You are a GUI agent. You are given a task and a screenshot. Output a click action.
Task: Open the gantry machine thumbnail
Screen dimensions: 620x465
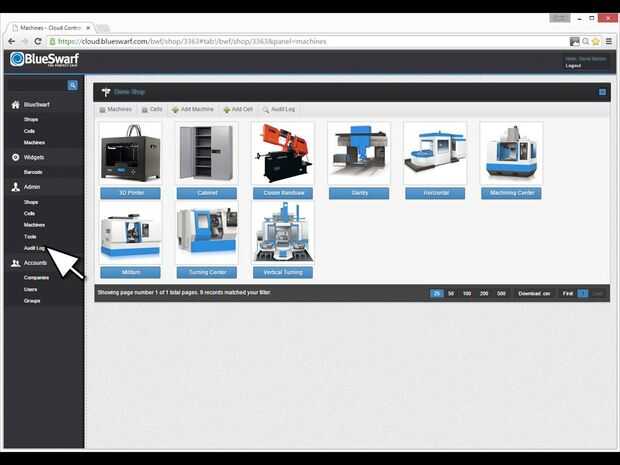point(359,153)
